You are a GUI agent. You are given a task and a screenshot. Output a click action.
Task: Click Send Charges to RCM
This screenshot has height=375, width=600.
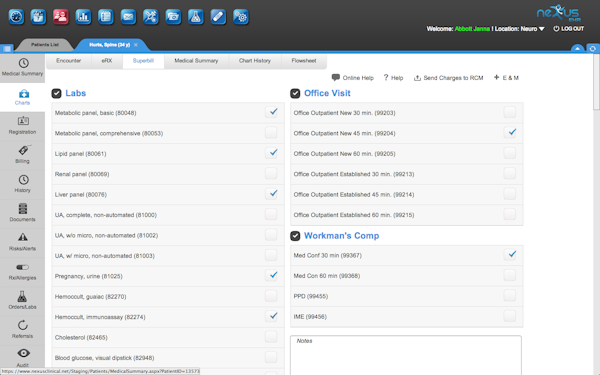pos(448,78)
